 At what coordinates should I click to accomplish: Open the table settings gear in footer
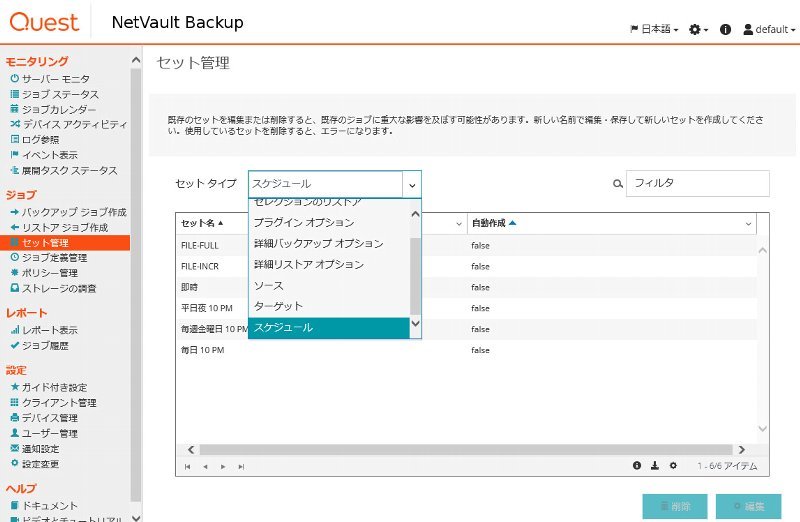point(673,465)
